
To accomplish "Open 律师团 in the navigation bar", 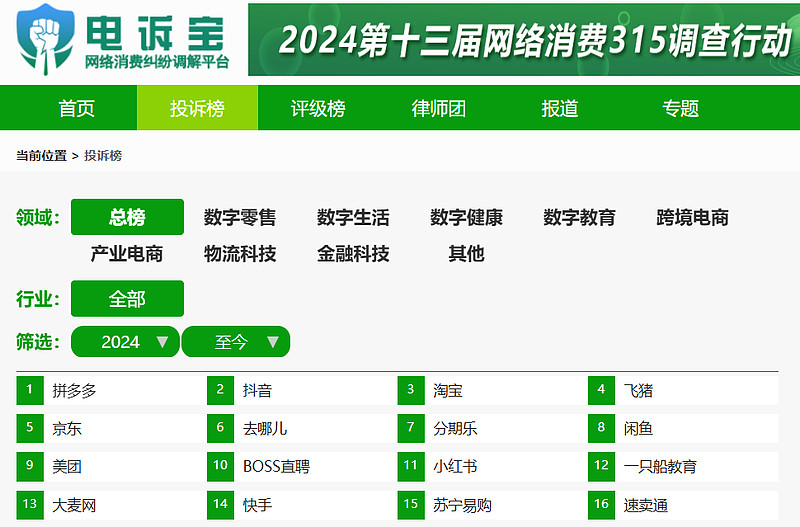I will [x=439, y=108].
